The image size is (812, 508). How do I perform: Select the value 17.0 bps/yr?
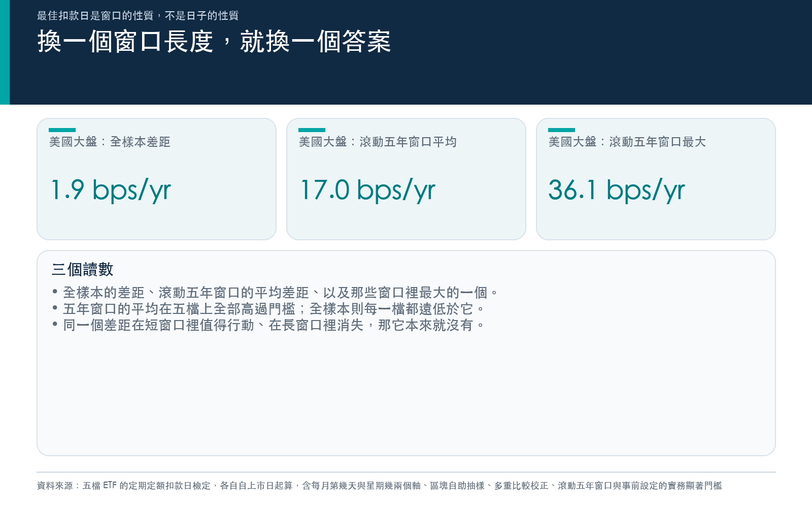(x=367, y=190)
